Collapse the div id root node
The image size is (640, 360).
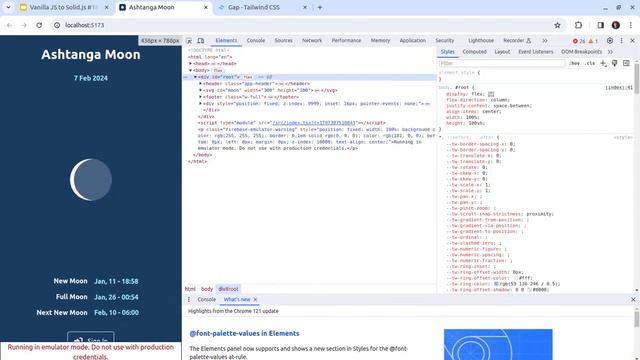[196, 77]
